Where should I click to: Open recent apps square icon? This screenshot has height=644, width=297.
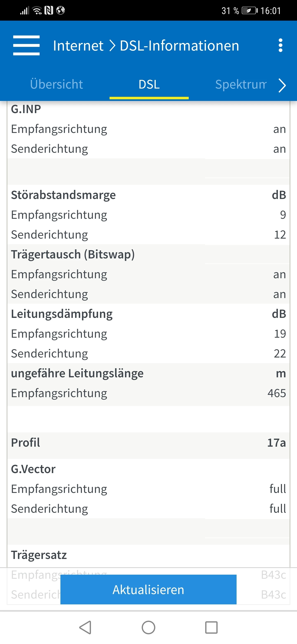click(211, 627)
